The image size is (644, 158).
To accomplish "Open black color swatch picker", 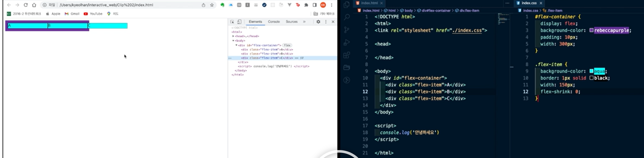I will pos(591,78).
